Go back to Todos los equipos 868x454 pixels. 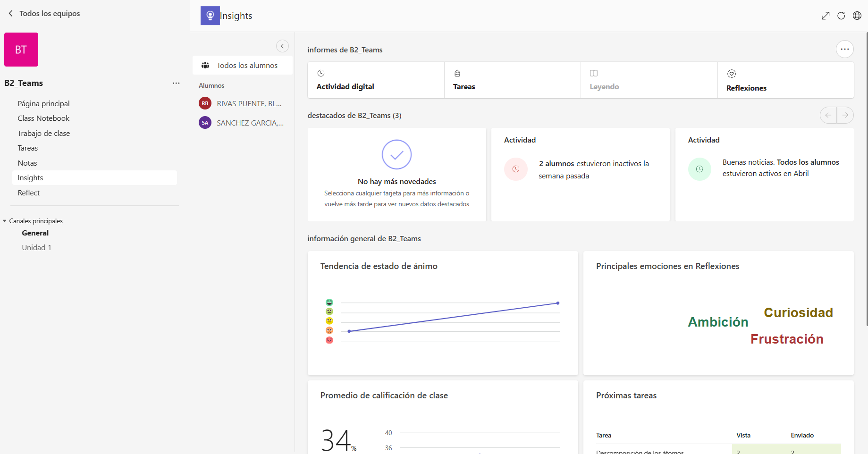(44, 14)
